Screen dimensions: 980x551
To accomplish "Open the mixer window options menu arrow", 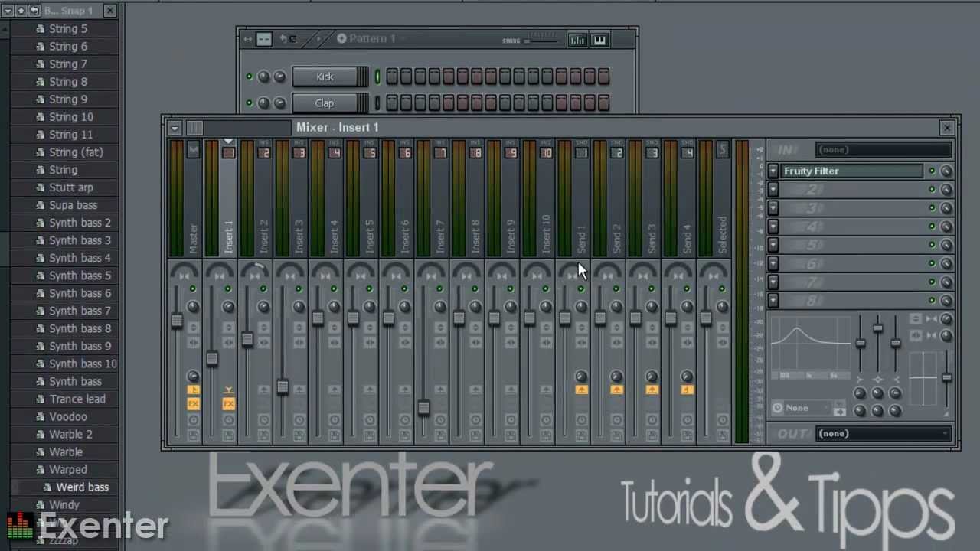I will (175, 128).
